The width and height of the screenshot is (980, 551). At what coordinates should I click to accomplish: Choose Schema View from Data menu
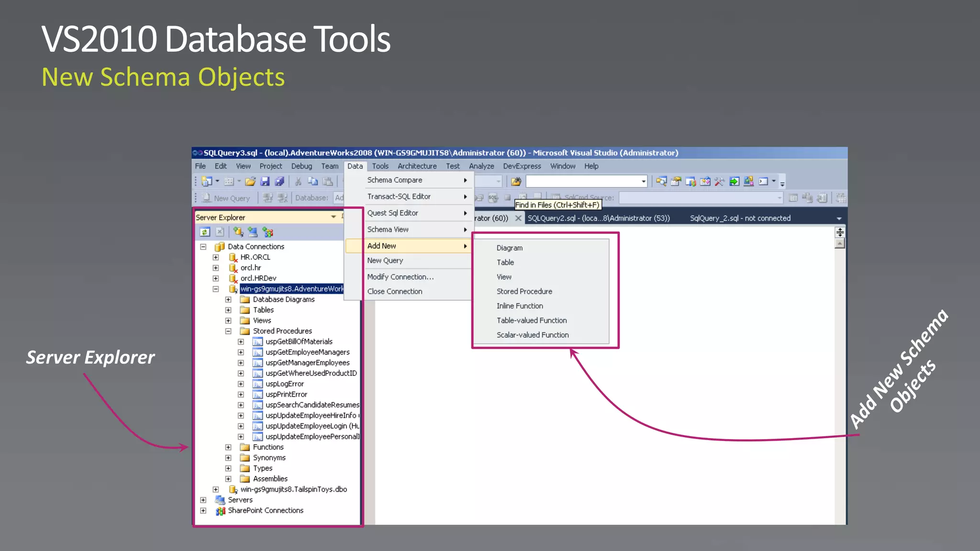click(410, 230)
